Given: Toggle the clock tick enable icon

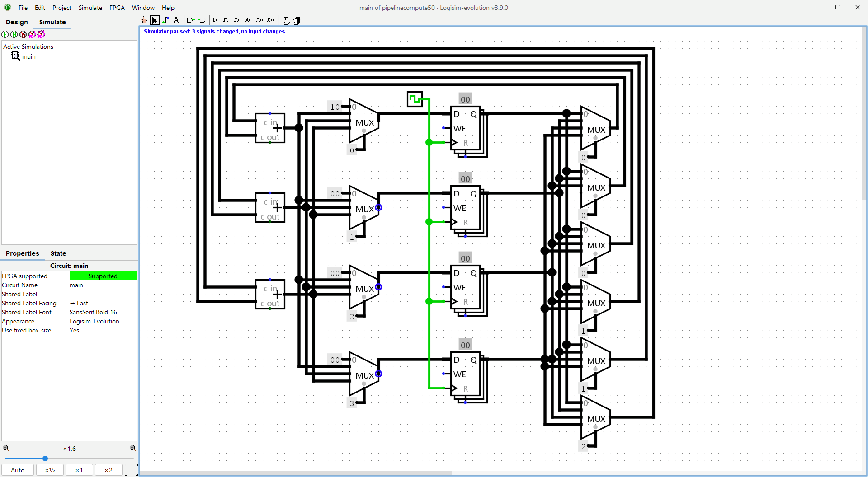Looking at the screenshot, I should click(23, 34).
